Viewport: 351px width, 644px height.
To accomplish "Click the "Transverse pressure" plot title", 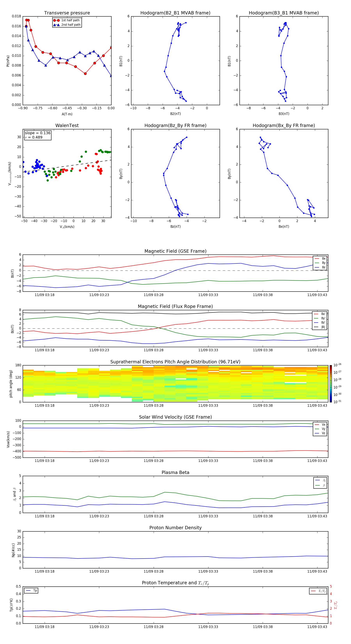I will point(67,13).
